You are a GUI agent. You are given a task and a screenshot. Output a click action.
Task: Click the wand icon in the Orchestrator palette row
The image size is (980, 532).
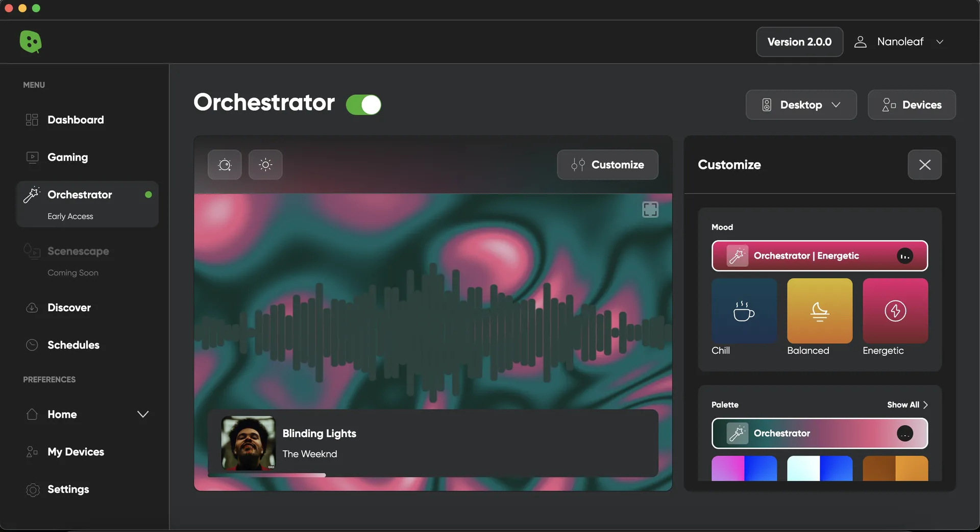[737, 434]
